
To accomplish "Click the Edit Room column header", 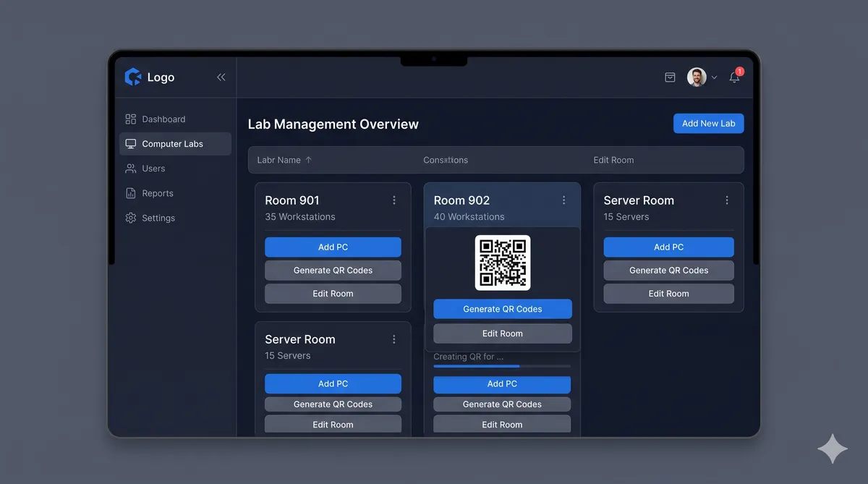I will pyautogui.click(x=613, y=160).
